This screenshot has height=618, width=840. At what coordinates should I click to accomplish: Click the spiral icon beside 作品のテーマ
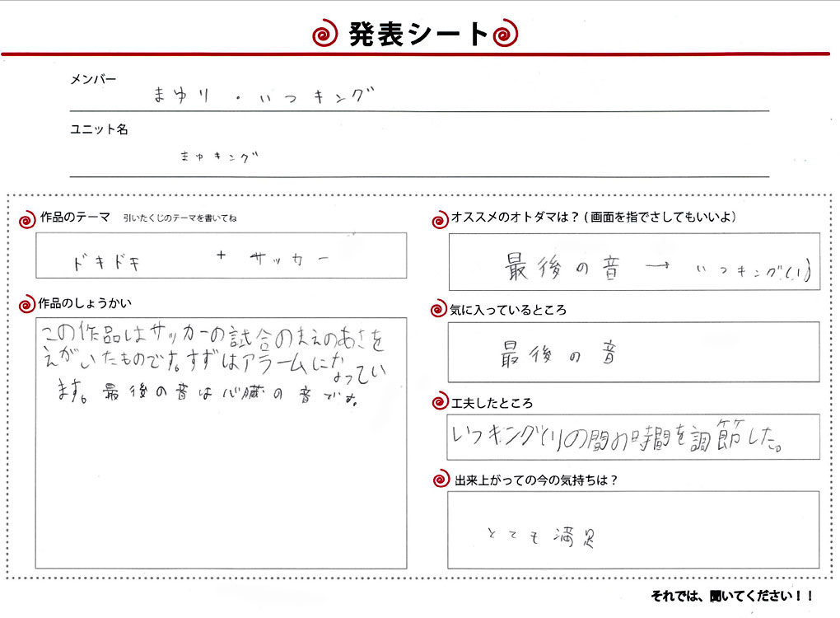[29, 219]
